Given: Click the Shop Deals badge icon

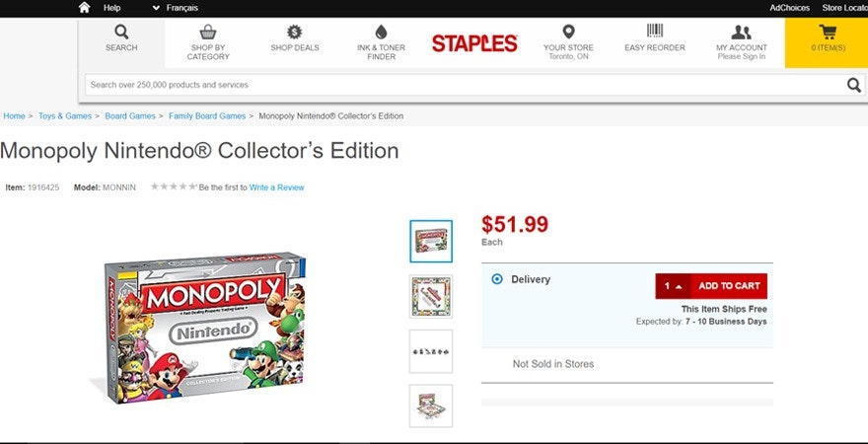Looking at the screenshot, I should pyautogui.click(x=295, y=32).
